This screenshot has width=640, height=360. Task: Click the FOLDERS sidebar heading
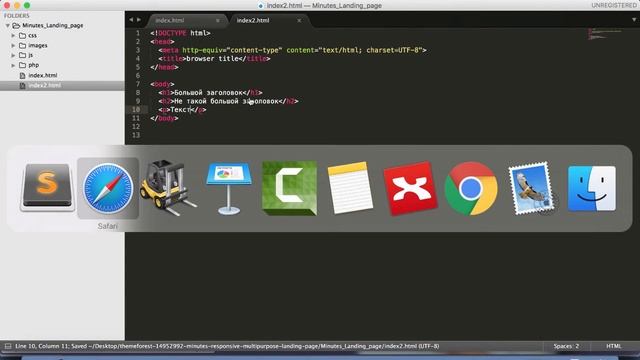click(17, 16)
